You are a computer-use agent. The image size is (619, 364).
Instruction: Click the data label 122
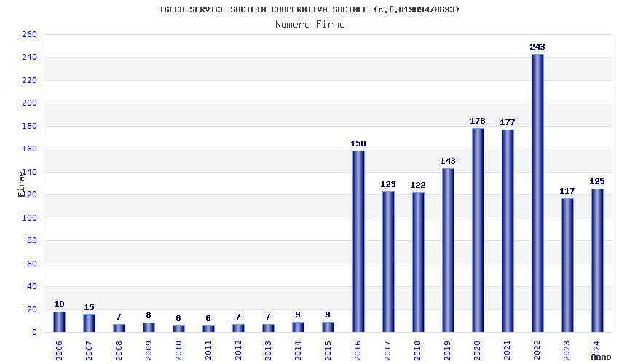tap(418, 185)
